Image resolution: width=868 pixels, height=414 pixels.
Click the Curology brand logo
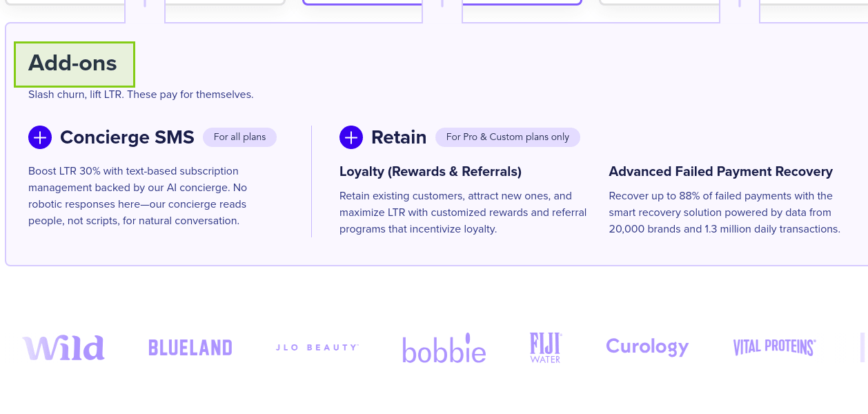tap(647, 347)
